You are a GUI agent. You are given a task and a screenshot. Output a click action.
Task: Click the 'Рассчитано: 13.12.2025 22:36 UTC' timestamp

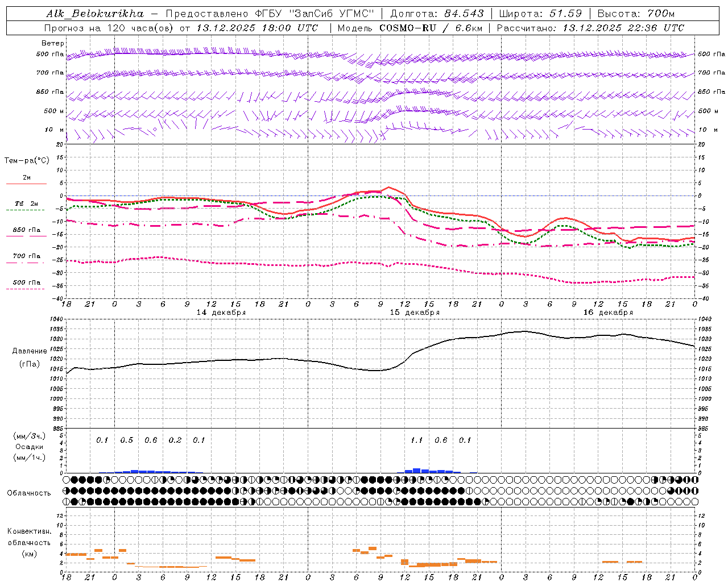point(590,28)
